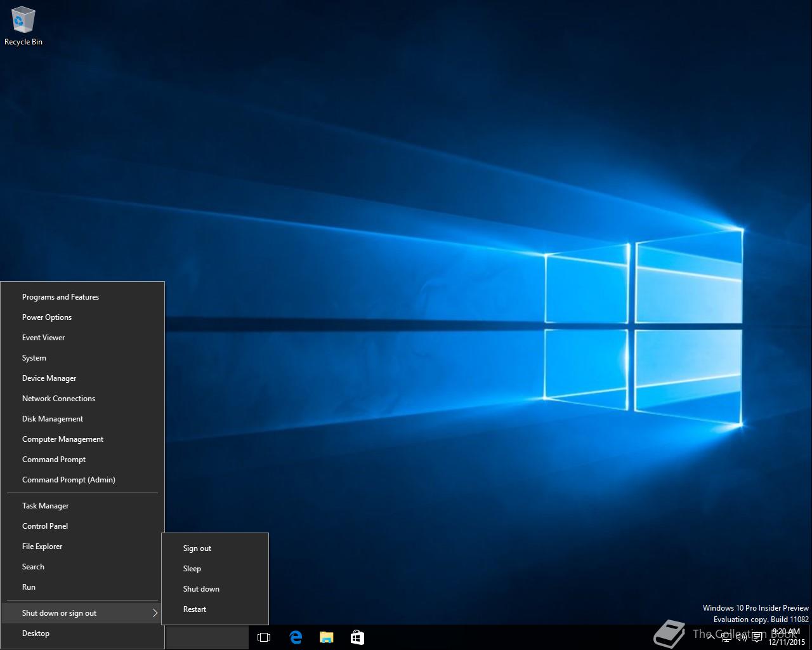The height and width of the screenshot is (650, 812).
Task: Launch Device Manager
Action: pyautogui.click(x=82, y=378)
